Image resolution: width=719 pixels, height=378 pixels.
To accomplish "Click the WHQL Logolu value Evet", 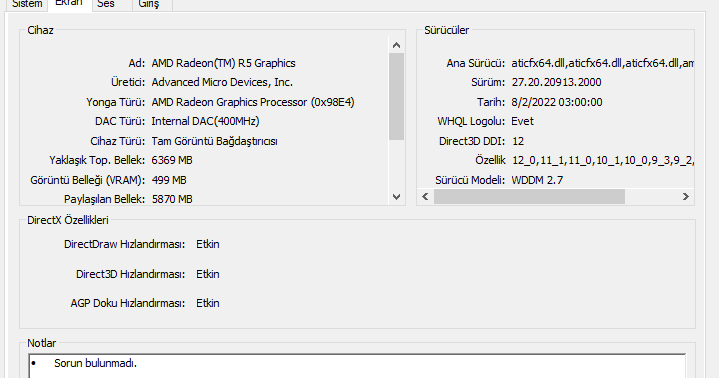I will [522, 121].
